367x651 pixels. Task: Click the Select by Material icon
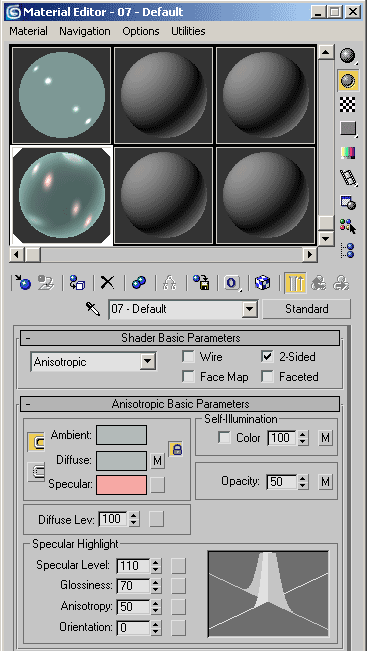point(348,227)
